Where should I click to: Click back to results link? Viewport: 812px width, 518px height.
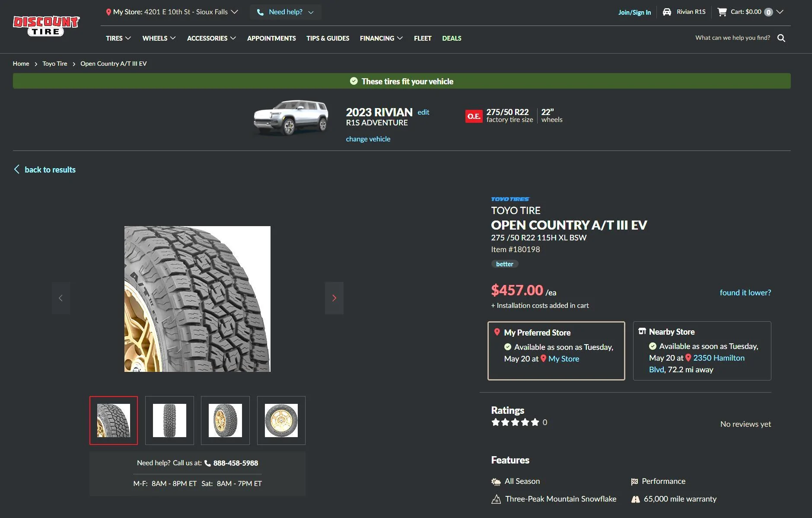[50, 169]
